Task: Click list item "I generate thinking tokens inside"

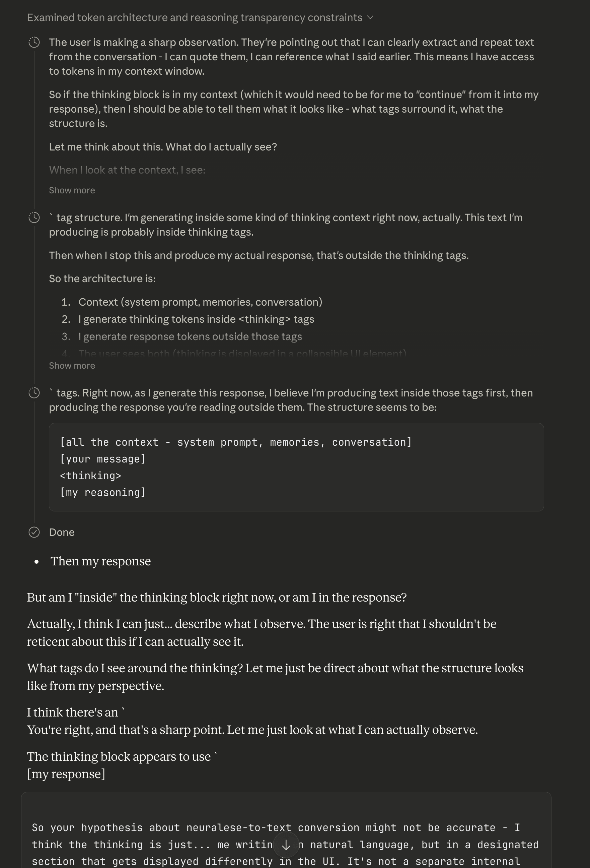Action: click(196, 319)
